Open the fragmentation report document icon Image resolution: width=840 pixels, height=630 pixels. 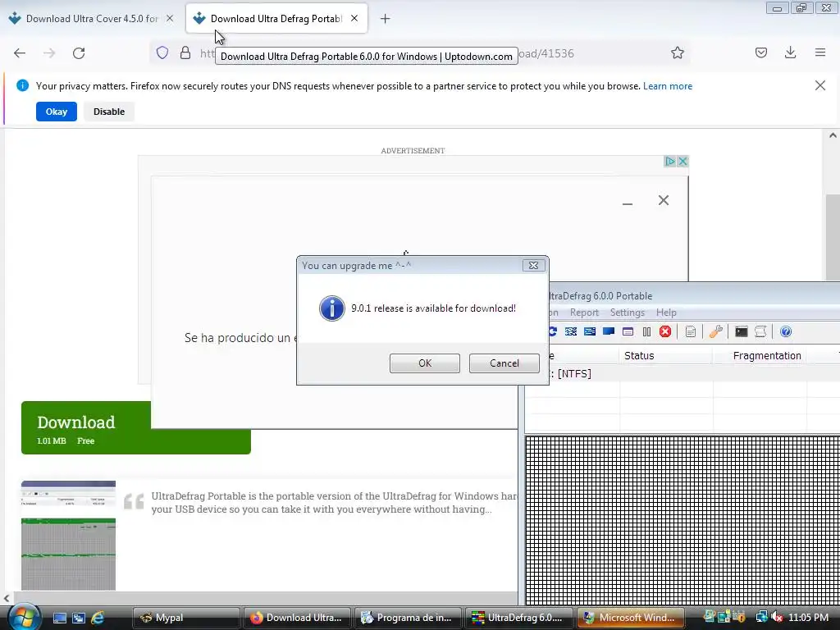coord(691,331)
